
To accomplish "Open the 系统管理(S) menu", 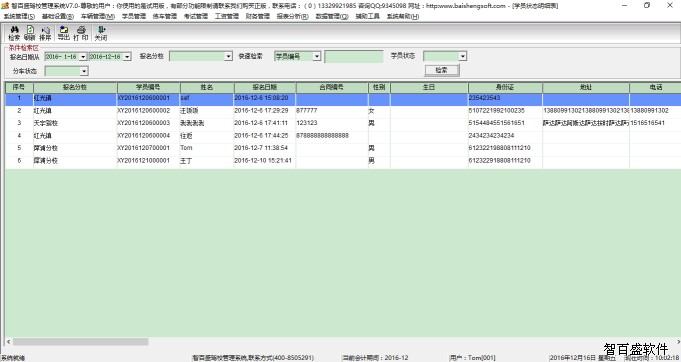I will (19, 16).
